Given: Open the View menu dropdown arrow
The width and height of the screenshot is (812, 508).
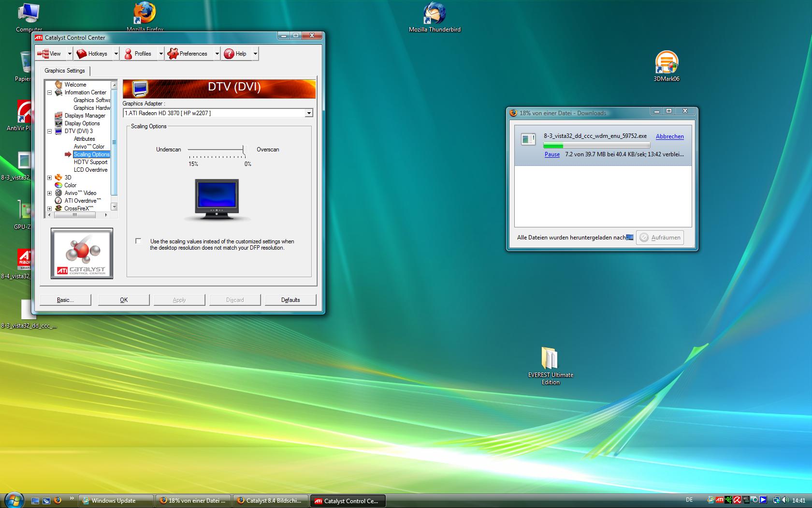Looking at the screenshot, I should (70, 54).
